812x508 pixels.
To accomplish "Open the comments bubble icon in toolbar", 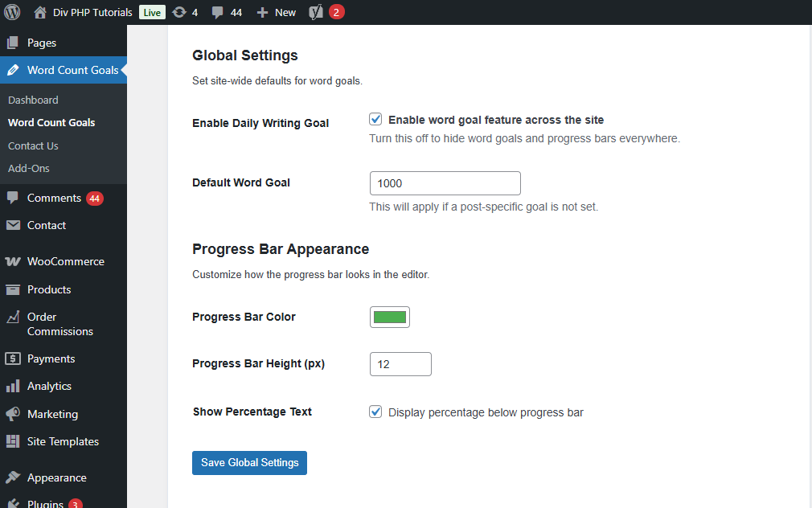I will pyautogui.click(x=217, y=12).
